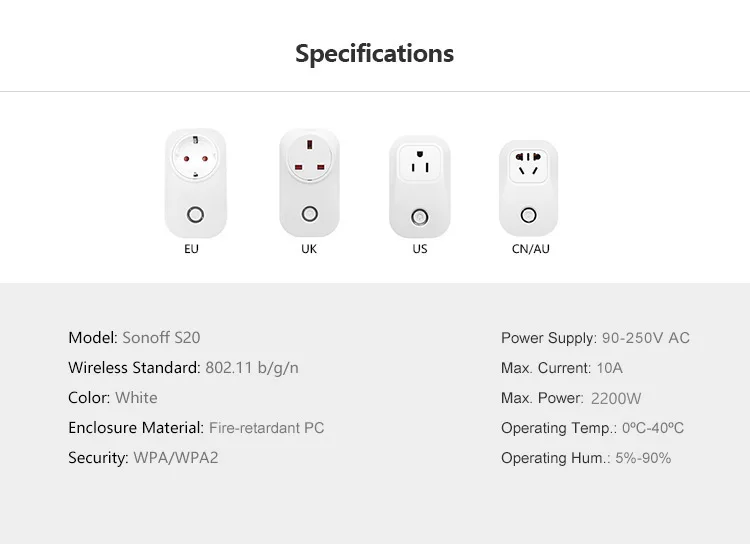
Task: Click the EU label under plug
Action: tap(191, 249)
